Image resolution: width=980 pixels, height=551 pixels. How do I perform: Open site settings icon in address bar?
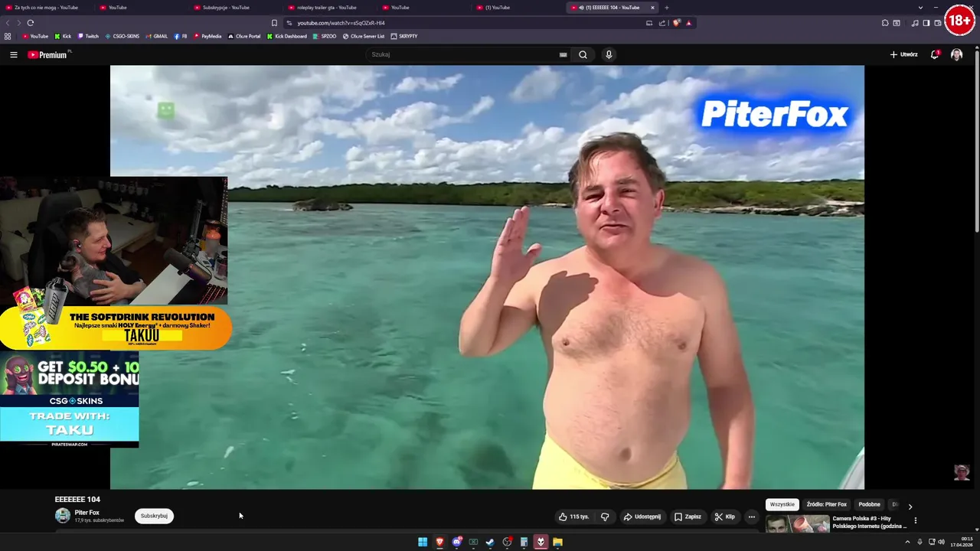[289, 23]
